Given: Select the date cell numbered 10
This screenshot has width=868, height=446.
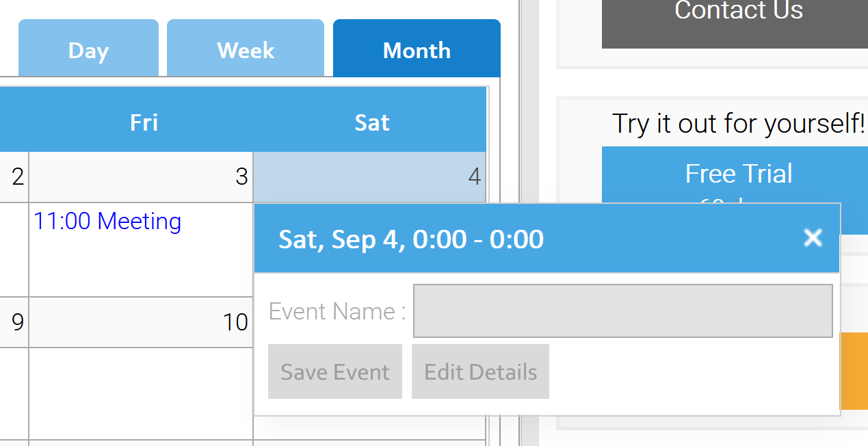Looking at the screenshot, I should pyautogui.click(x=141, y=322).
